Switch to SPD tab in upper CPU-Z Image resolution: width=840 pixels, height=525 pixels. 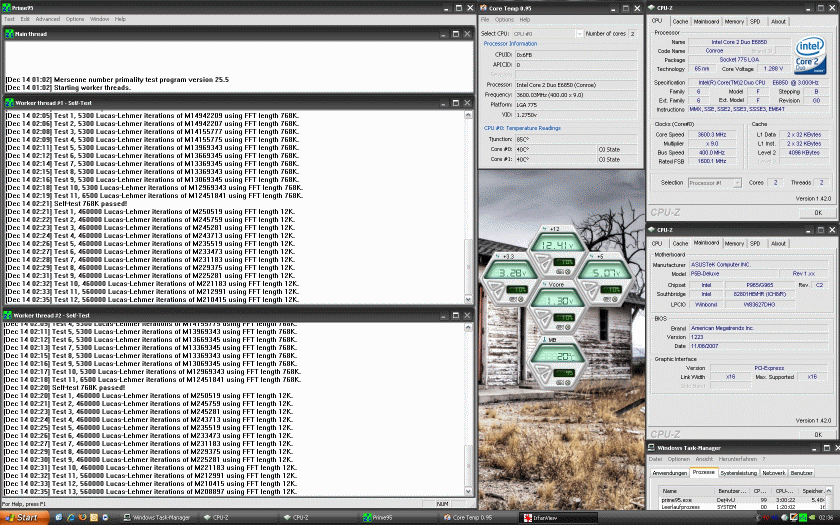[x=755, y=21]
